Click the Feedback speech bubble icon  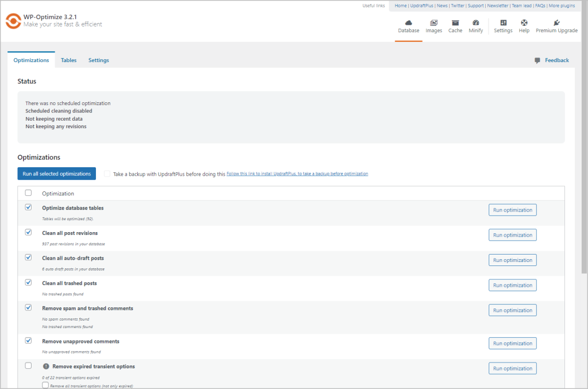pyautogui.click(x=537, y=60)
